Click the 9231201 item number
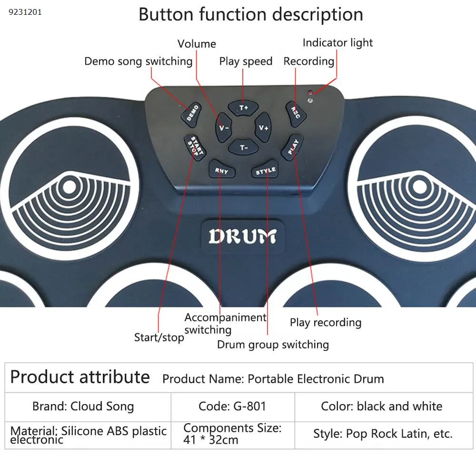476x476 pixels. point(25,12)
